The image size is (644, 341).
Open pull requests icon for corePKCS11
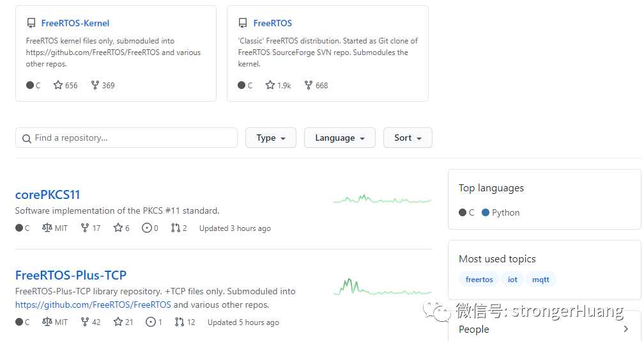(176, 228)
